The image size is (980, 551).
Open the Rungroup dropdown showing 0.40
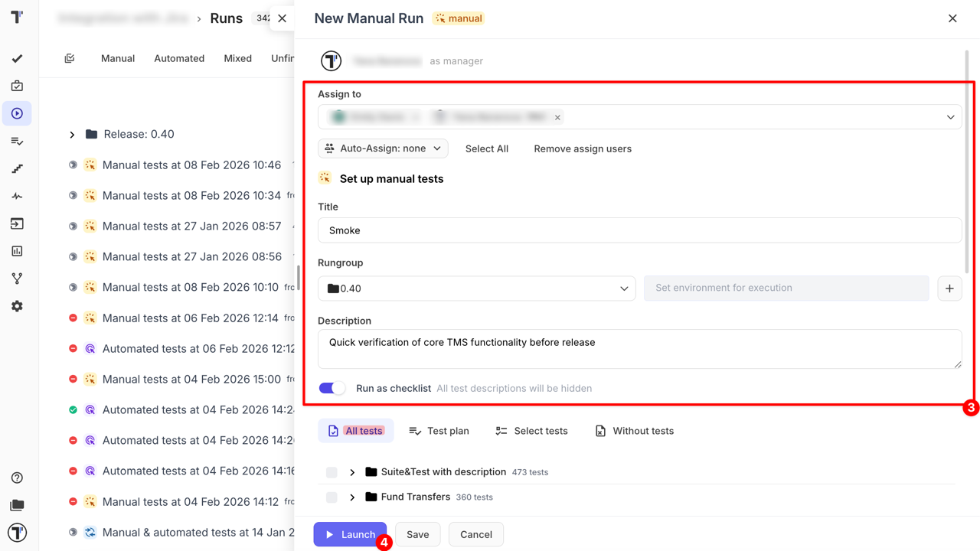click(476, 289)
